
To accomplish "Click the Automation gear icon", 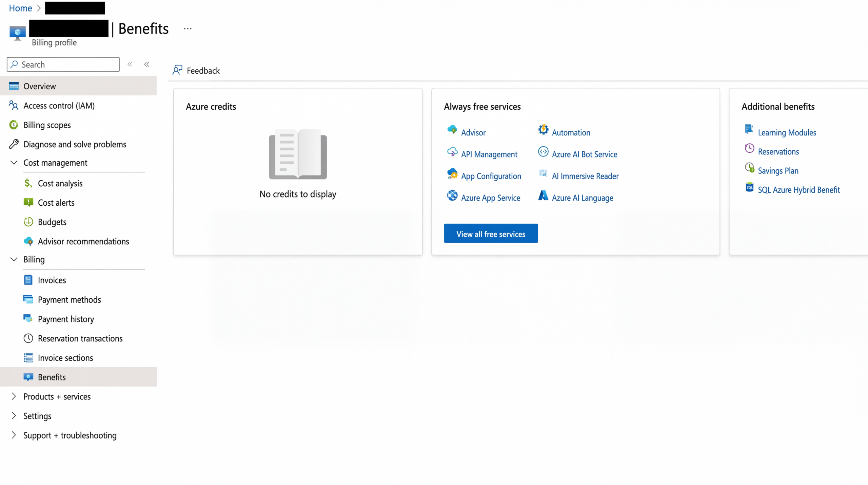I will 543,130.
